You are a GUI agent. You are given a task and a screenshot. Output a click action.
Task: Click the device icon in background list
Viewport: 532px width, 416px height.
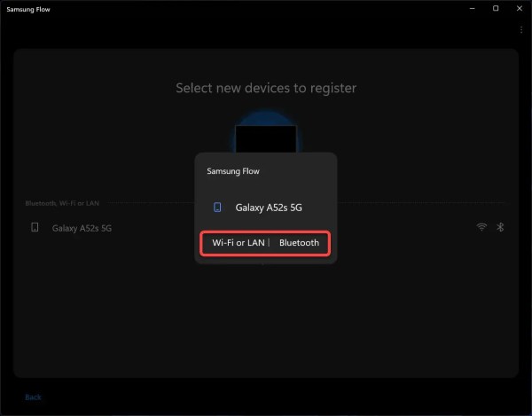click(x=35, y=227)
